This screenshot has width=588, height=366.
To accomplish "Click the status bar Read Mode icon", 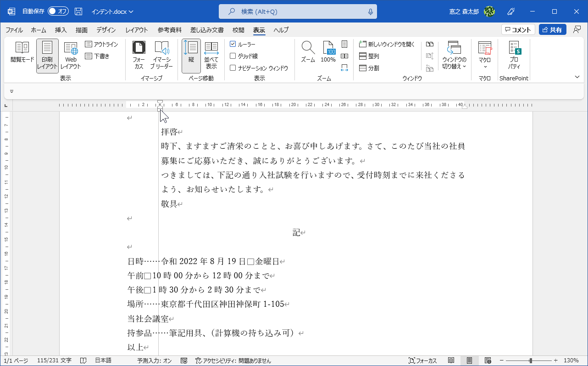I will coord(451,360).
